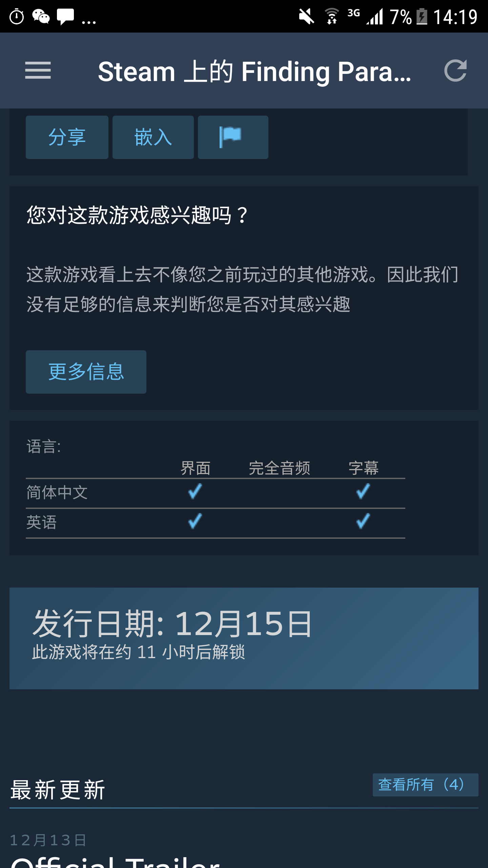
Task: Open the Official Trailer update post
Action: coord(115,861)
